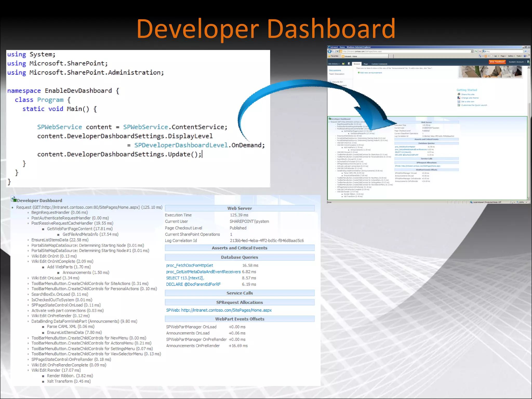
Task: Click 'Local intranet | Protected Mode: Off' status text
Action: click(487, 202)
